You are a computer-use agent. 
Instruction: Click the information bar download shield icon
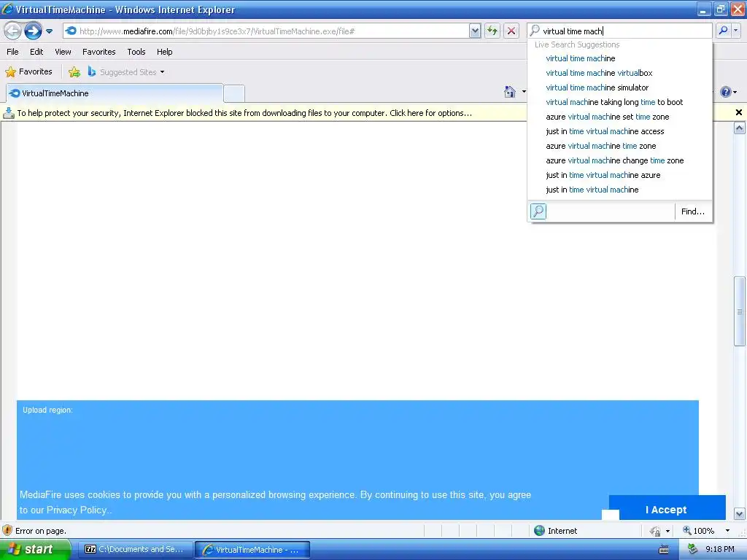[x=9, y=113]
